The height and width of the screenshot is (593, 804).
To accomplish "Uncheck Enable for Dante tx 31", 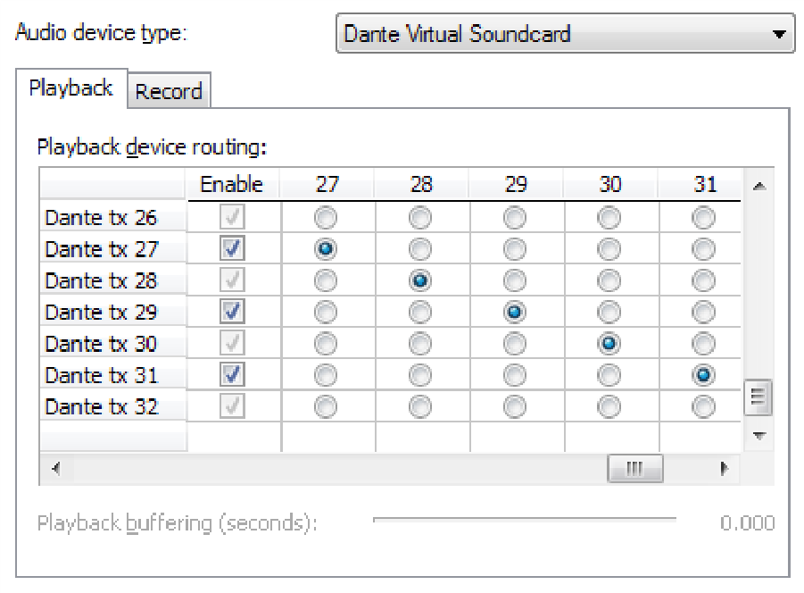I will point(232,374).
